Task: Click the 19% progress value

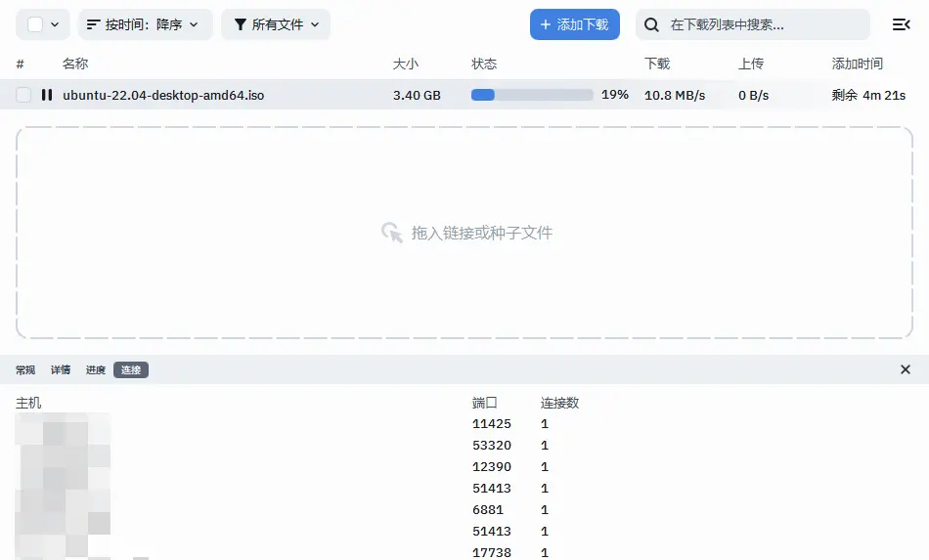Action: (x=615, y=95)
